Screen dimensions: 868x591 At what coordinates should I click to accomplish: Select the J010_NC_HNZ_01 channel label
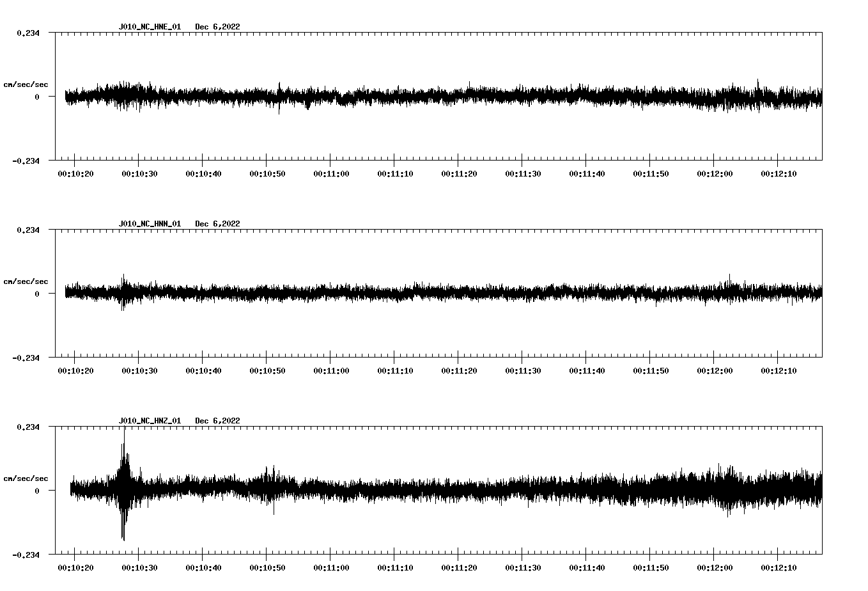pos(149,420)
